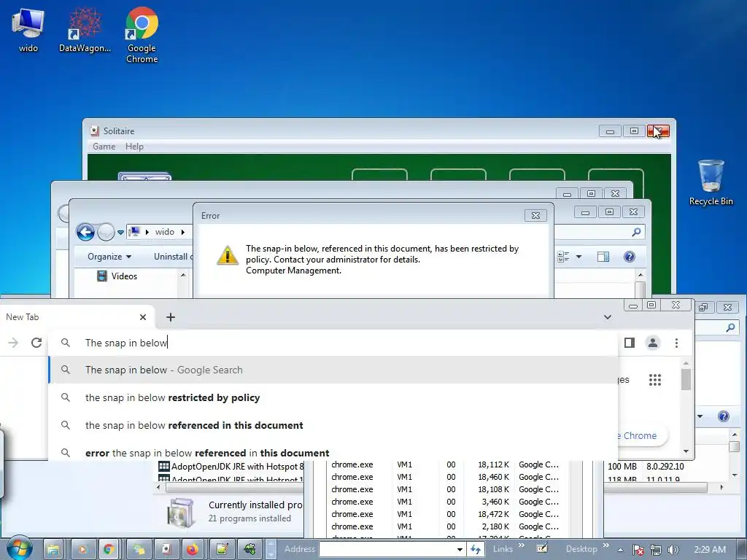The image size is (747, 560).
Task: Click the taskbar Address input field
Action: pos(387,549)
